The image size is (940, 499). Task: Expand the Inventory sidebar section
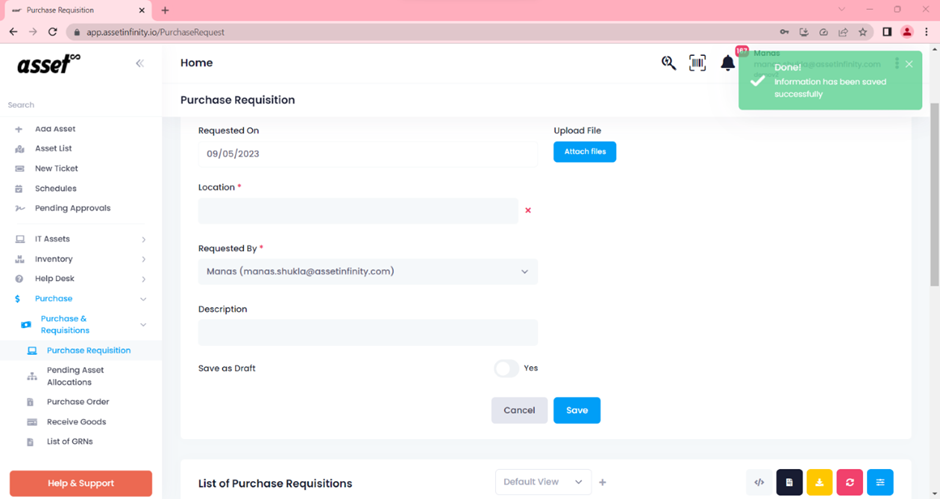pyautogui.click(x=80, y=259)
